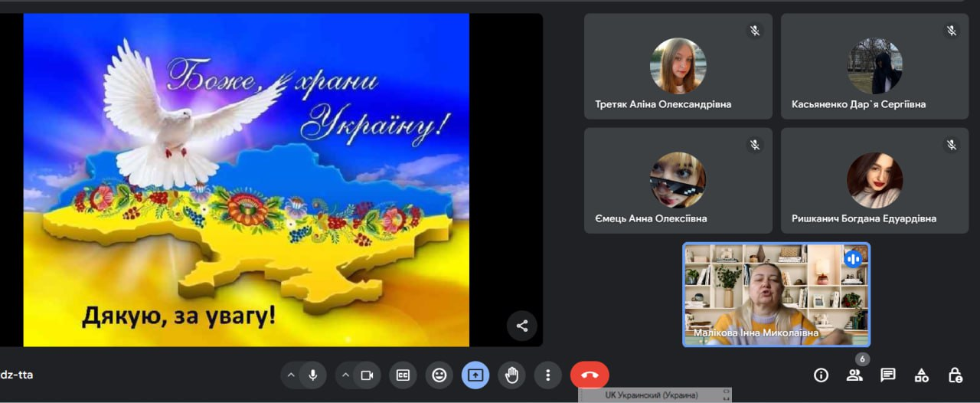Viewport: 980px width, 403px height.
Task: Toggle the camera button
Action: pyautogui.click(x=367, y=375)
